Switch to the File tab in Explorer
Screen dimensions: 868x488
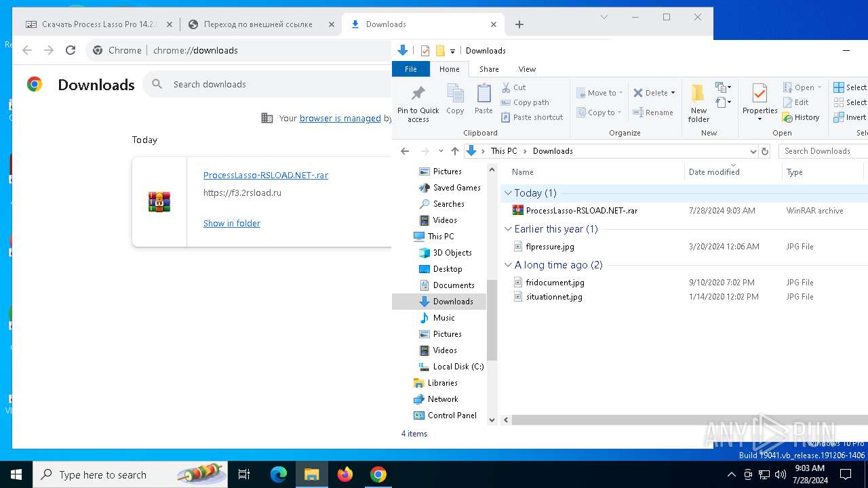(x=411, y=69)
